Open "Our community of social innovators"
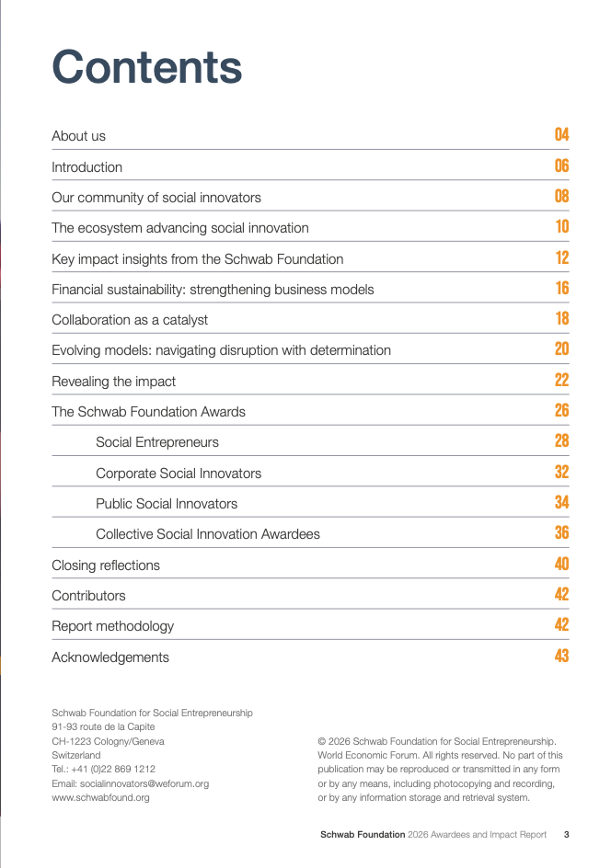The width and height of the screenshot is (611, 868). tap(156, 198)
